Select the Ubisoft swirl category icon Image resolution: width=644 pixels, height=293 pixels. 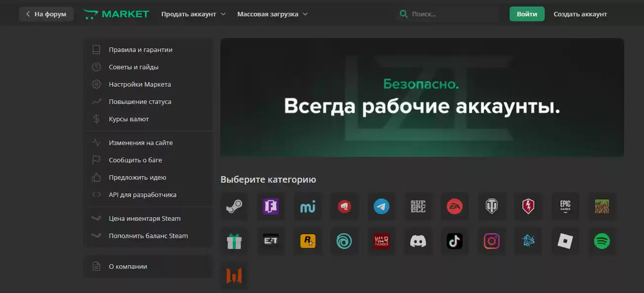[x=344, y=241]
